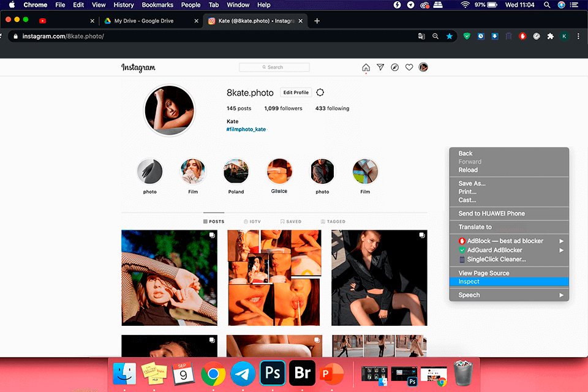Open Telegram from the dock
This screenshot has height=392, width=588.
point(243,373)
